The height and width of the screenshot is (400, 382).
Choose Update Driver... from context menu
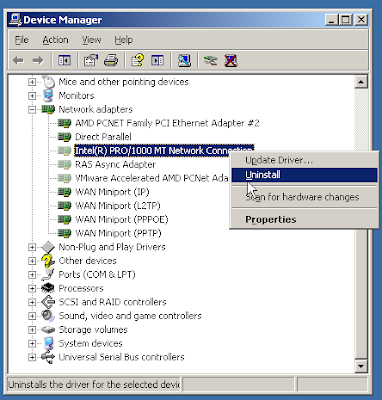click(305, 160)
